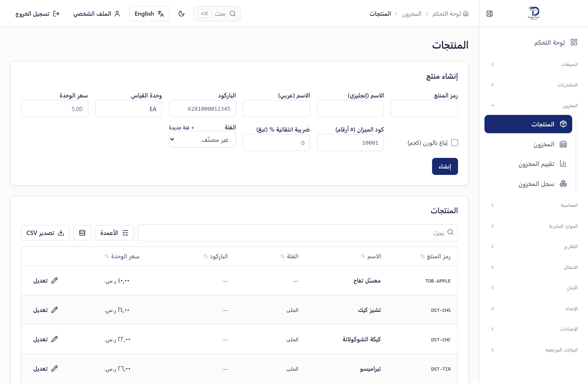Click the pencil icon for DST-CHC row
This screenshot has width=588, height=383.
pos(55,339)
